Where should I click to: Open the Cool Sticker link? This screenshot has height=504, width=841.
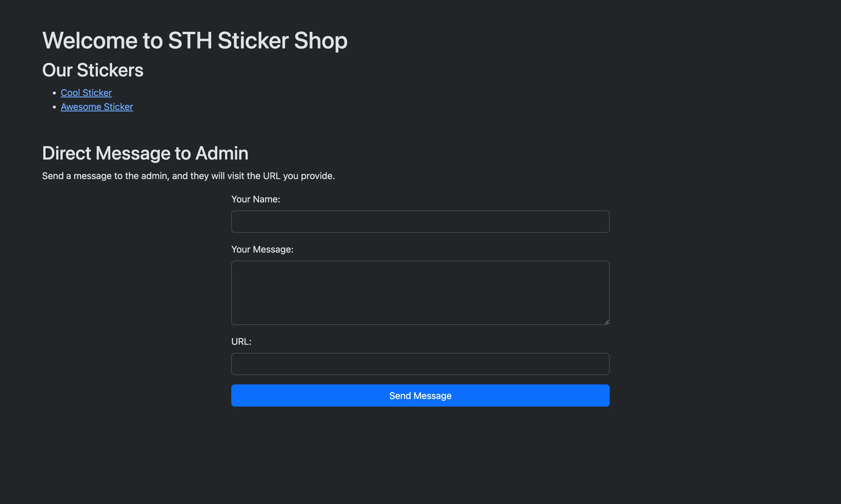click(x=86, y=93)
